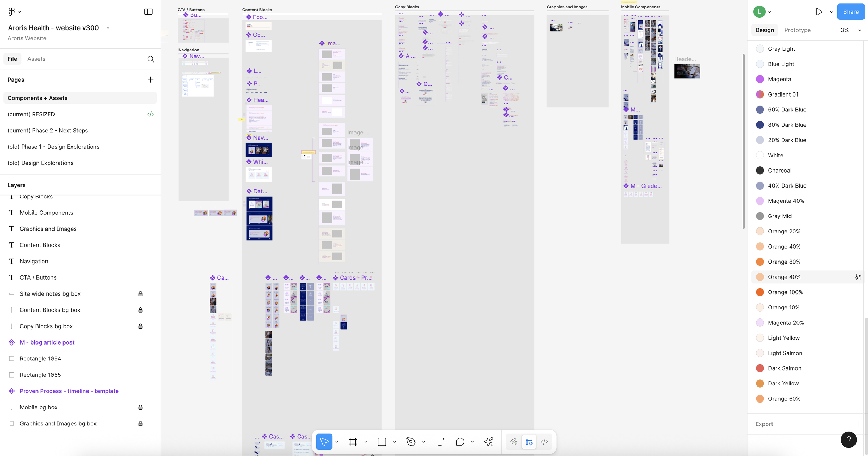Switch to the Assets tab
The width and height of the screenshot is (868, 456).
click(x=36, y=59)
